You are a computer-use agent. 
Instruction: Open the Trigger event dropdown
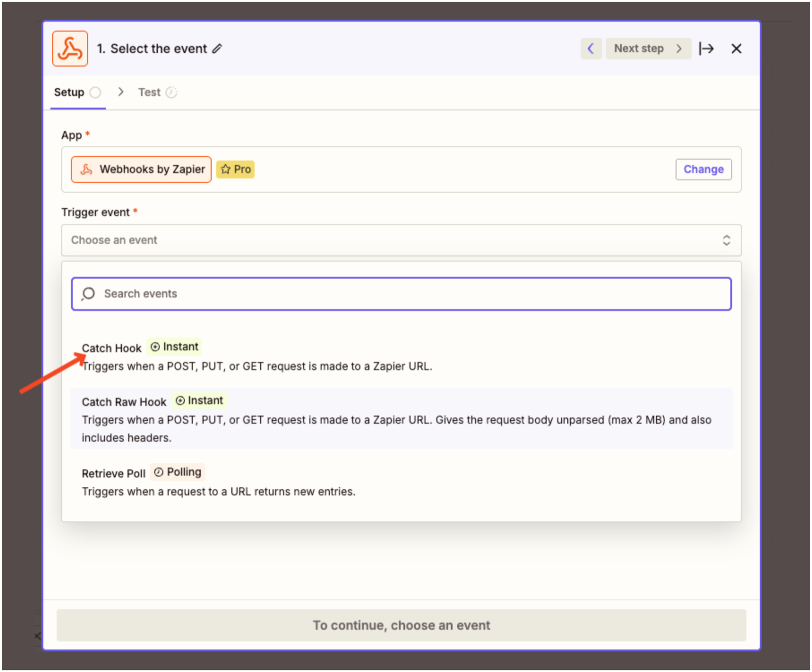[401, 240]
